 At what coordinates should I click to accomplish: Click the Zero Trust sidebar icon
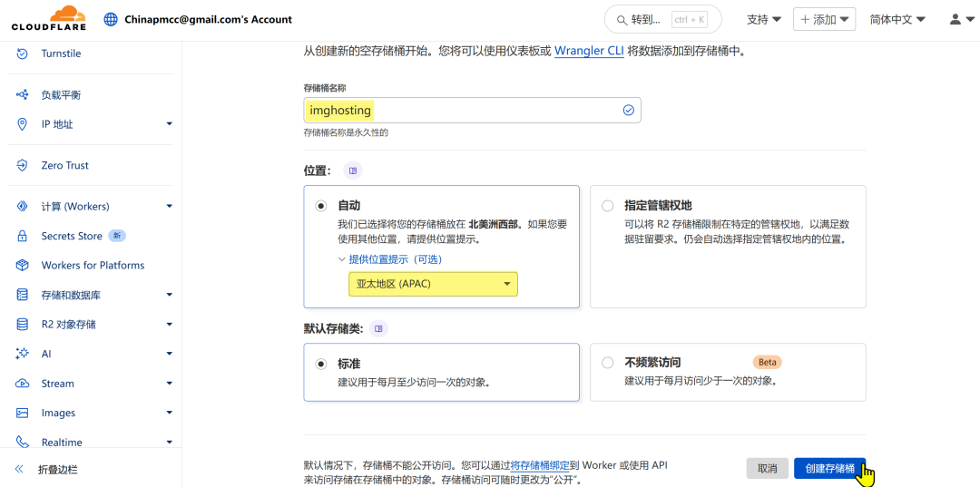23,165
